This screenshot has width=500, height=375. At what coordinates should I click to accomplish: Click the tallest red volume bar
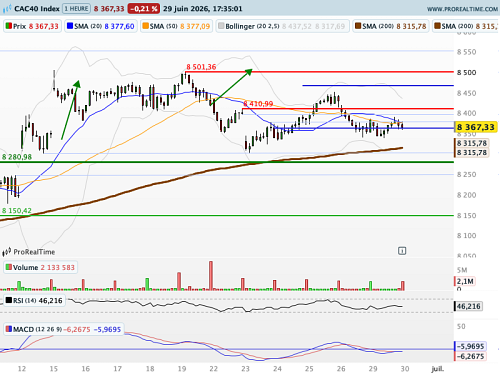point(211,275)
